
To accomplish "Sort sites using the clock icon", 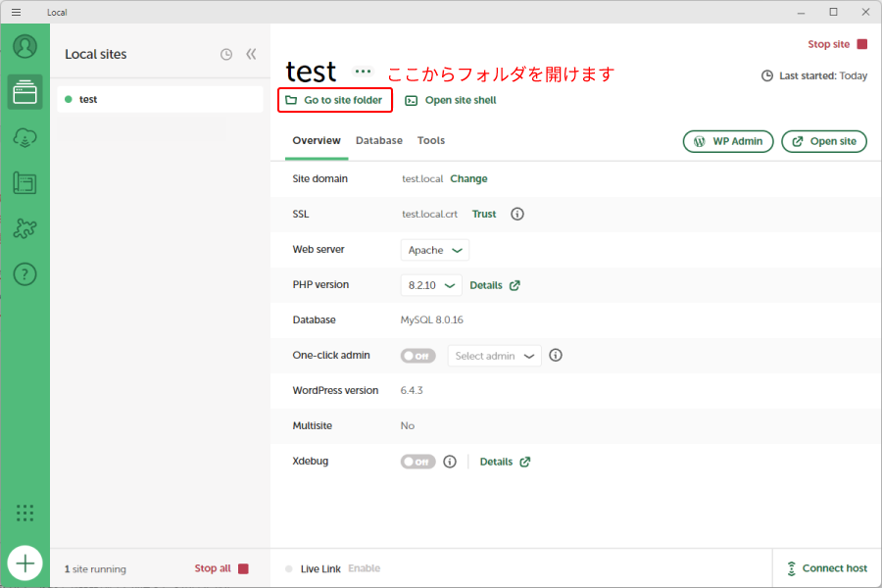I will click(x=226, y=54).
